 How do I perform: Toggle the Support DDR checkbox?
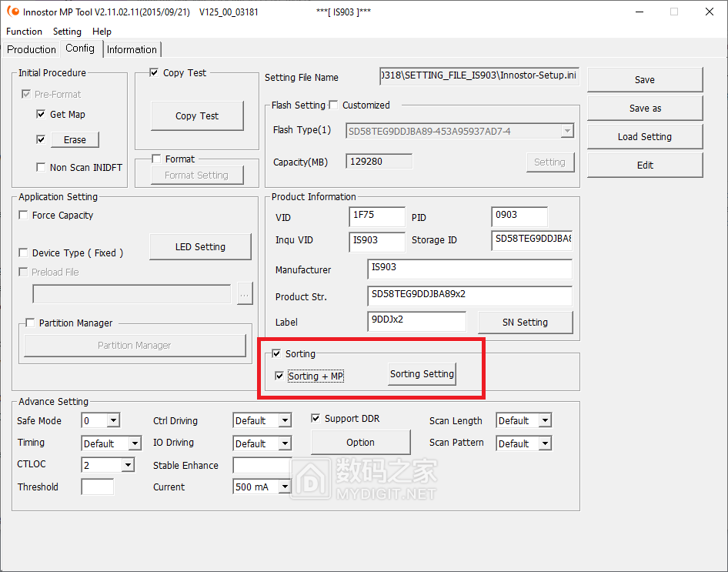pyautogui.click(x=316, y=419)
